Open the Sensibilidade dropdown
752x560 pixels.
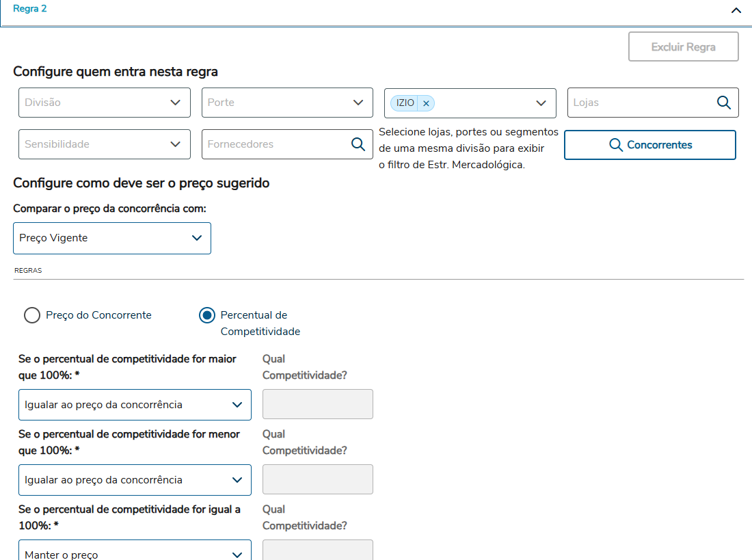104,144
